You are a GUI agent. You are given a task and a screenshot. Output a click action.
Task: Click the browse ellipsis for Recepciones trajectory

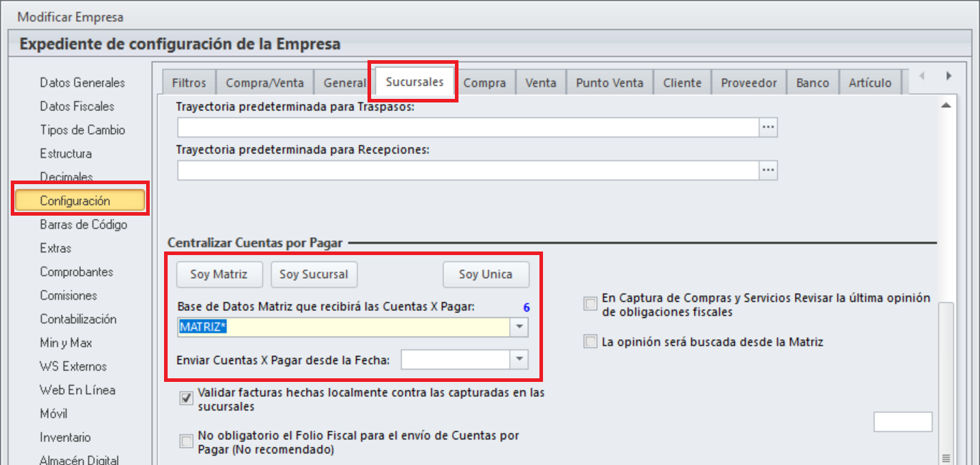coord(768,170)
